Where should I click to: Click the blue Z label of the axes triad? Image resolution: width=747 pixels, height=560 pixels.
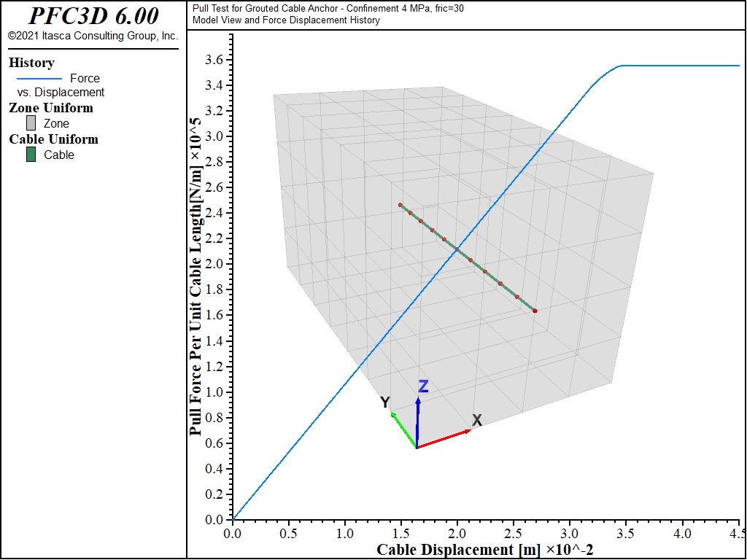423,386
